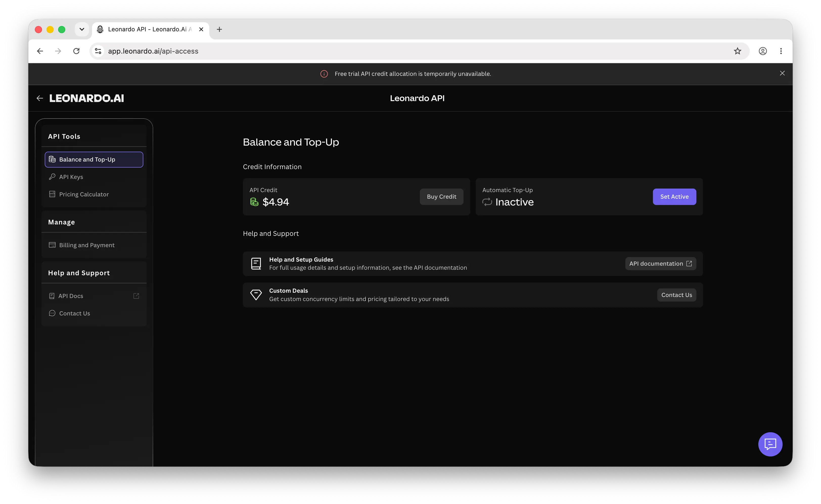Screen dimensions: 821x504
Task: Click the document icon next to API Docs
Action: pos(52,296)
